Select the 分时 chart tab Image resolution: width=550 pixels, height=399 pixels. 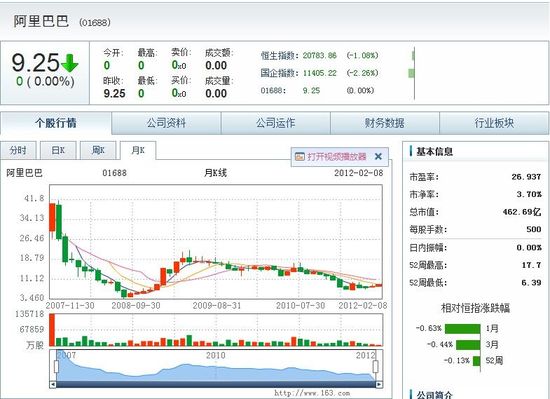18,150
